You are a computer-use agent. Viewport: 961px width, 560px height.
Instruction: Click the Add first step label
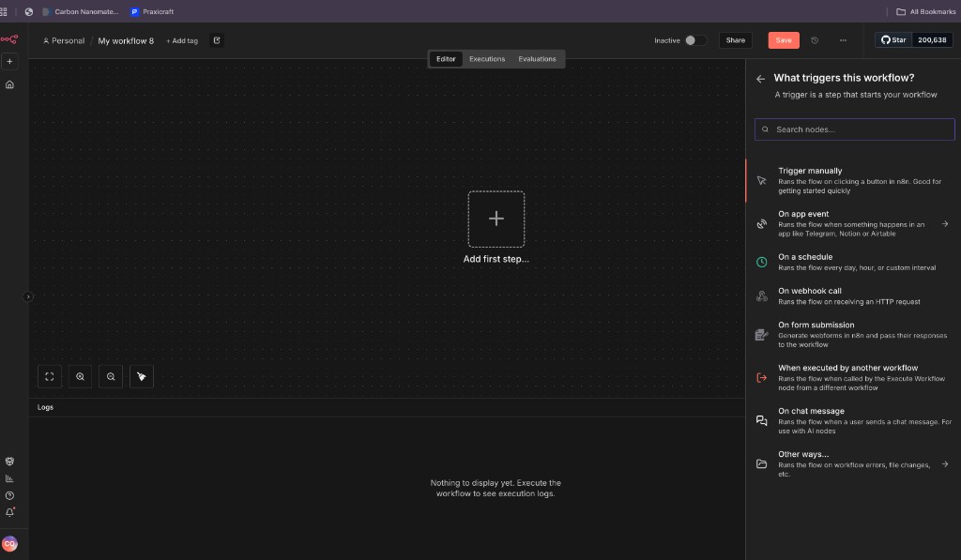[x=496, y=259]
